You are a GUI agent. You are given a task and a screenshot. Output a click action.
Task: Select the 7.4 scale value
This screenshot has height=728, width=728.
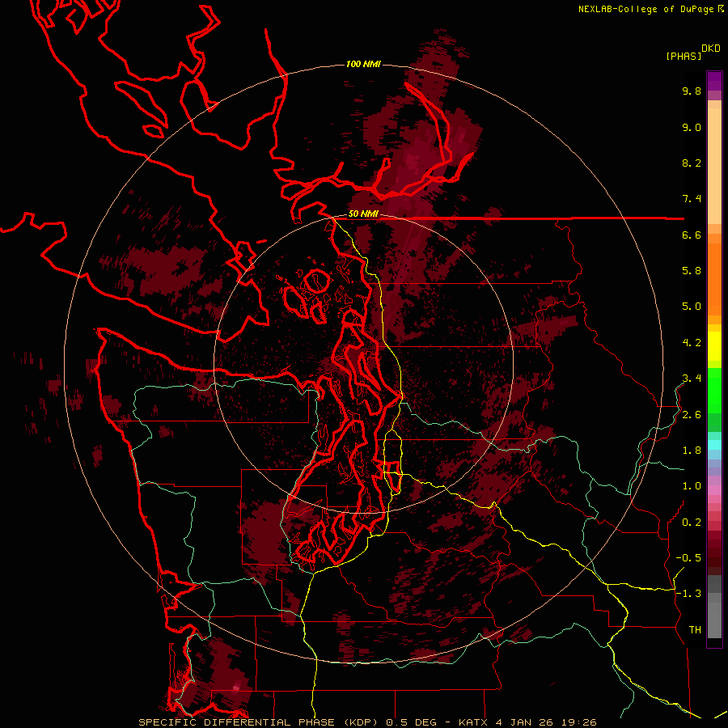(x=692, y=199)
